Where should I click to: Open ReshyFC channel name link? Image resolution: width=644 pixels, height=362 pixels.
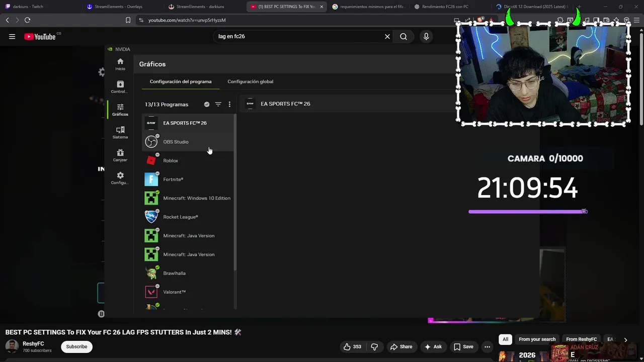[33, 344]
